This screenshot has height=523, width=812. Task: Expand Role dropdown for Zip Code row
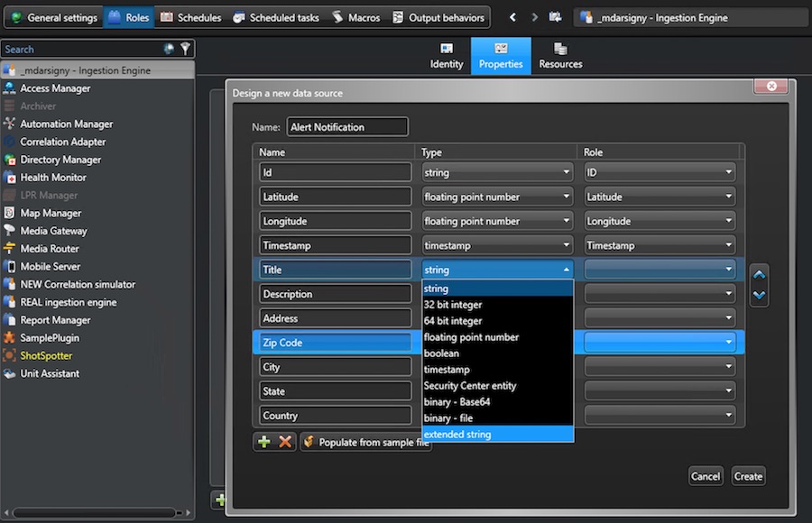(x=660, y=343)
